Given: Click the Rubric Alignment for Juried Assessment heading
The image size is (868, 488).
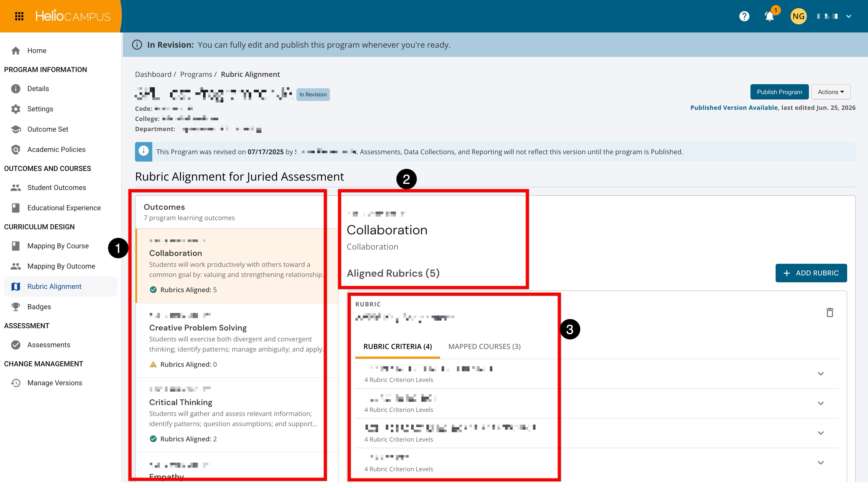Looking at the screenshot, I should click(x=239, y=177).
